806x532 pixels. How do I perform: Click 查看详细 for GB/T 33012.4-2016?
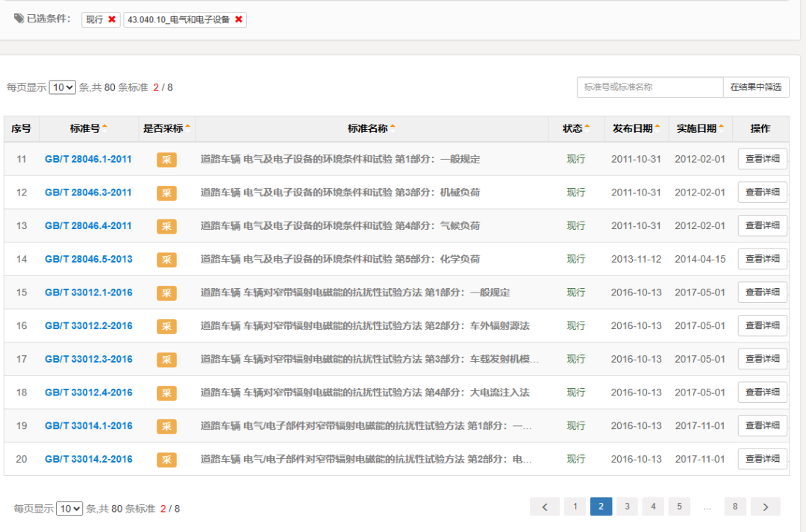(762, 392)
